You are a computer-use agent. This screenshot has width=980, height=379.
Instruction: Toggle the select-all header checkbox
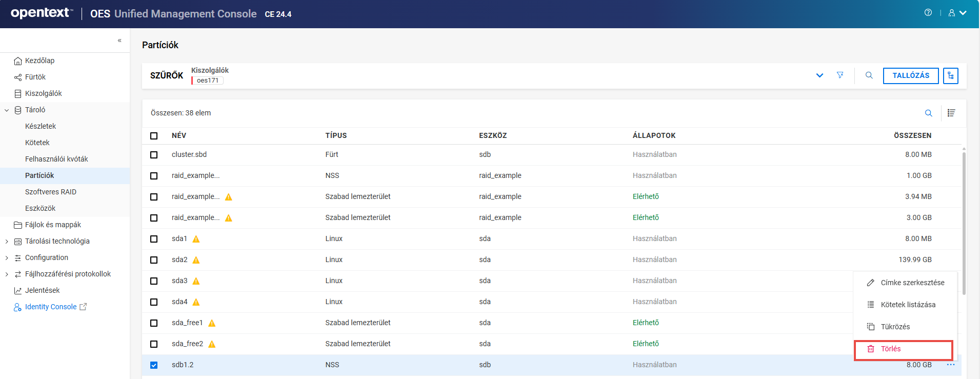[x=154, y=136]
